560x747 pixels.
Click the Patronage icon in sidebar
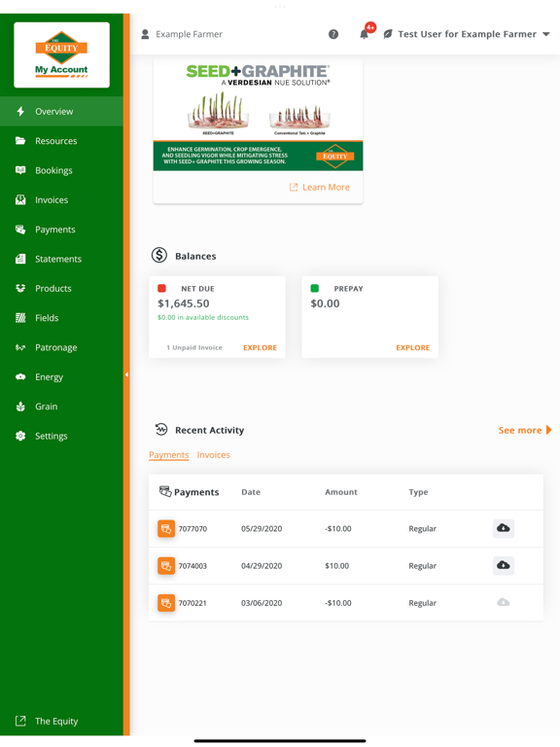(20, 348)
